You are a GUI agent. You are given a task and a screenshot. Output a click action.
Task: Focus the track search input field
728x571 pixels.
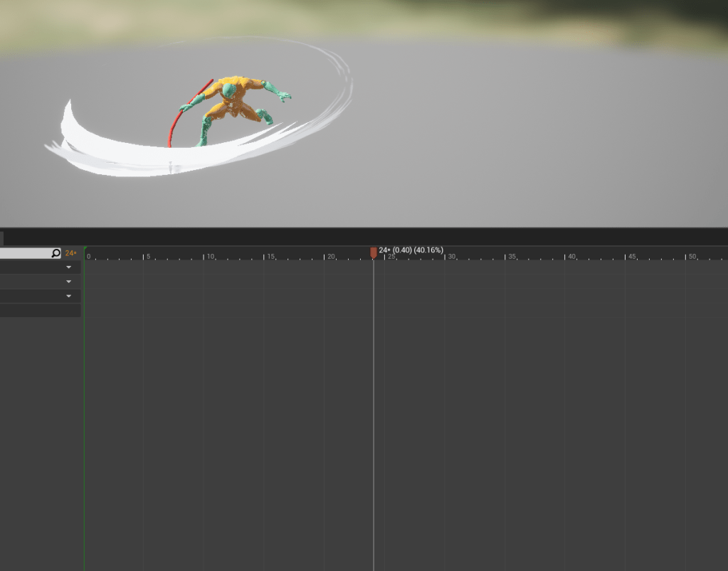pos(25,253)
